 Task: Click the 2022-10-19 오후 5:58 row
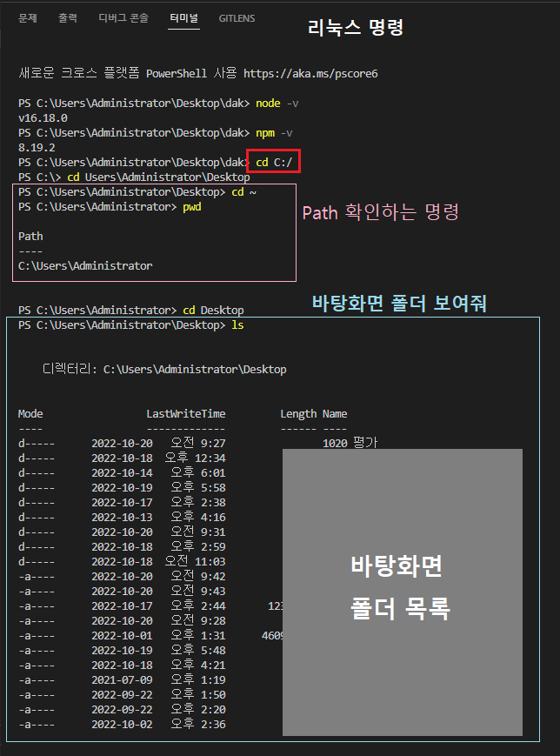(122, 488)
